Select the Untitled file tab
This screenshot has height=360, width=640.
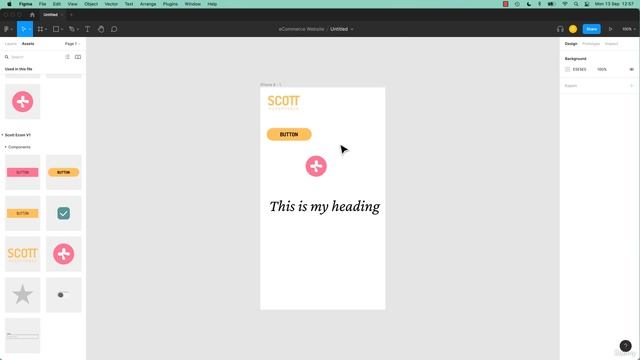click(x=51, y=15)
